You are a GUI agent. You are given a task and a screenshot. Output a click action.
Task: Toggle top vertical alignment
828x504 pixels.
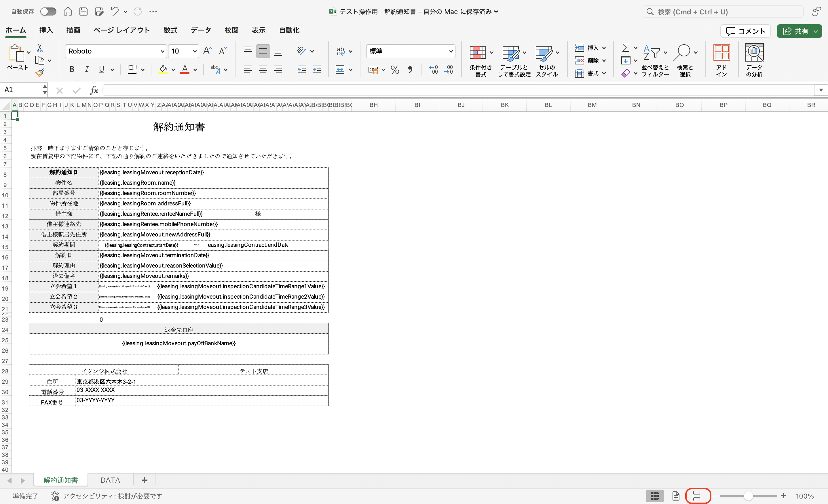click(248, 51)
